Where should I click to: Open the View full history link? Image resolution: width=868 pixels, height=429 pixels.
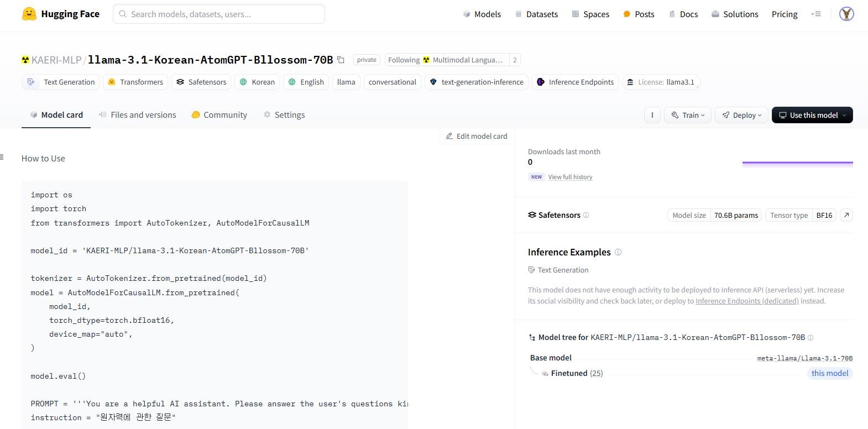[x=570, y=177]
